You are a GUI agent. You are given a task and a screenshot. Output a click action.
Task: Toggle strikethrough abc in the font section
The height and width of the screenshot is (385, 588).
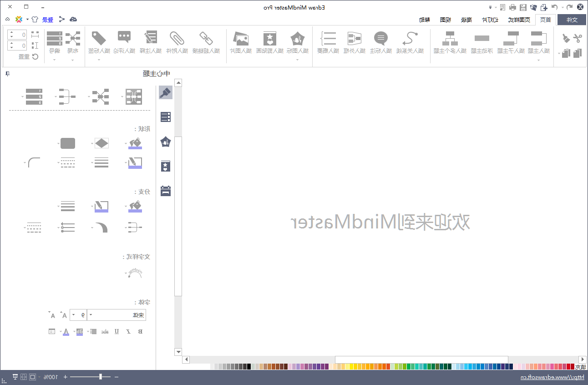[105, 331]
